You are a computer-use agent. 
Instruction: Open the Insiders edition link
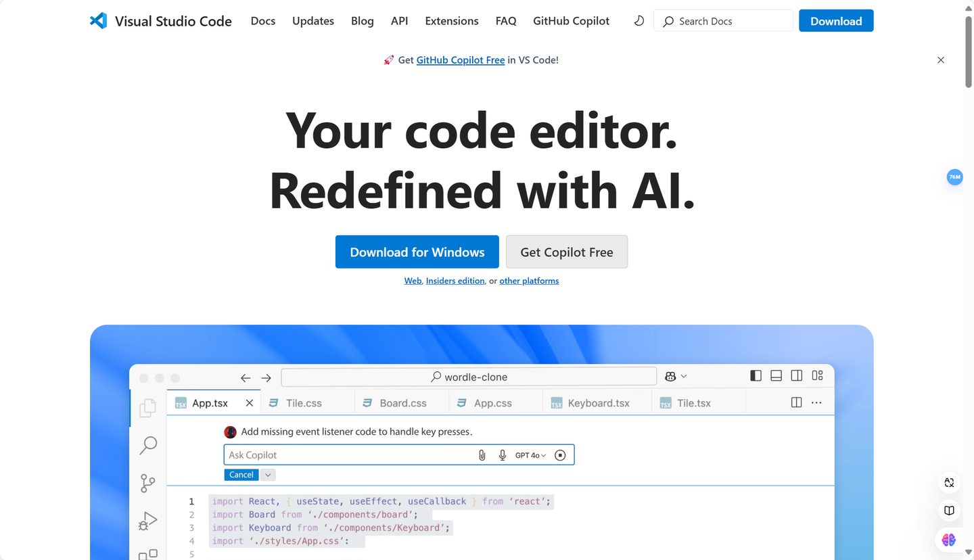pos(455,281)
